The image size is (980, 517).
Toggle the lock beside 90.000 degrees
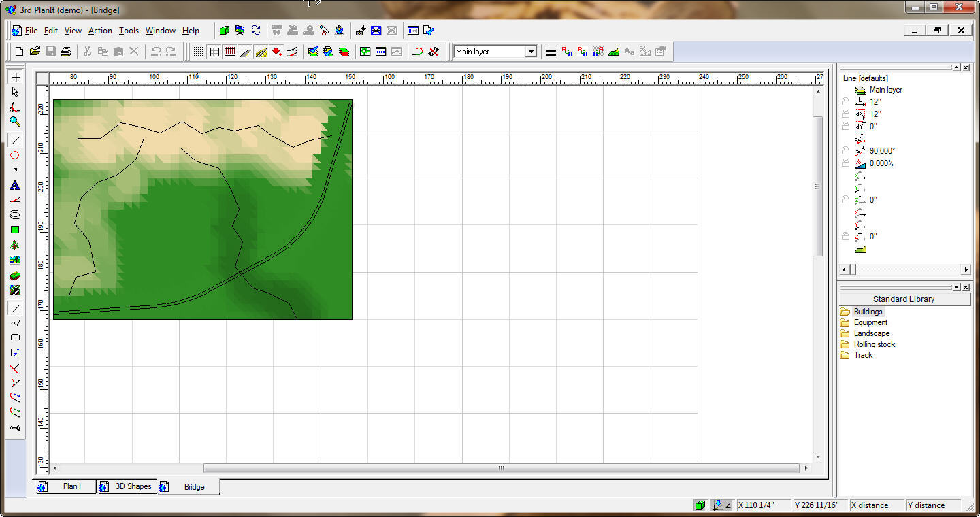tap(845, 150)
